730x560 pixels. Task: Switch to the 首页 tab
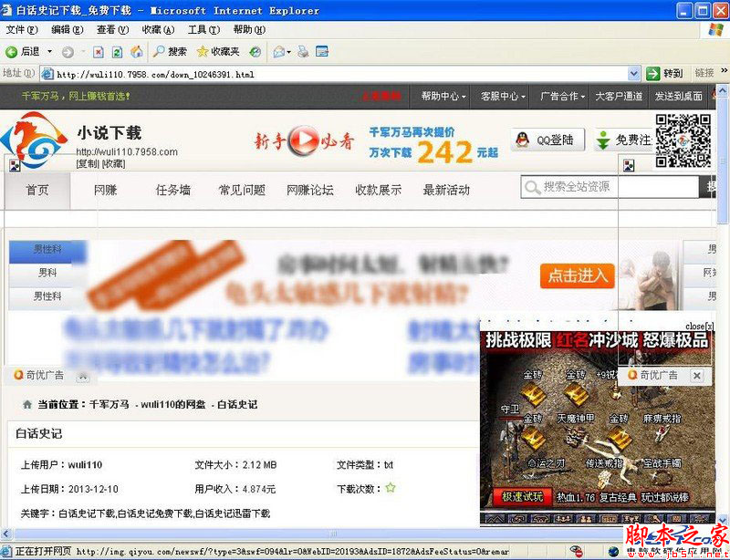coord(36,189)
